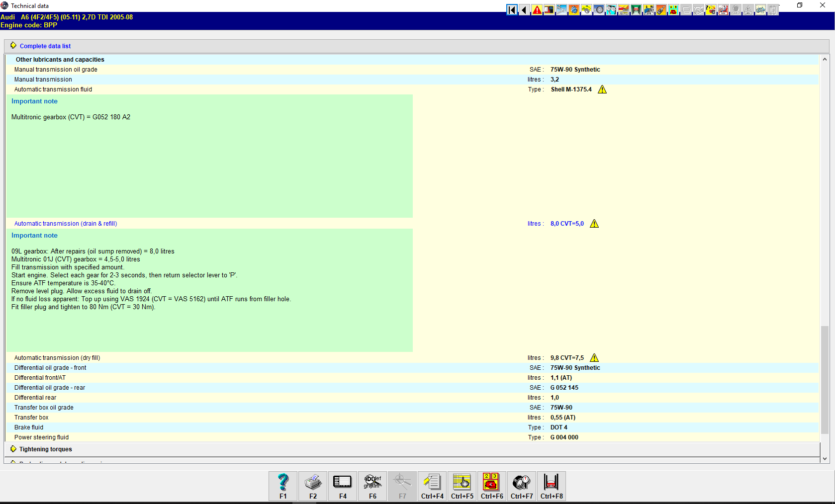Click the Ctrl+F5 pointing hand list button
835x504 pixels.
click(462, 486)
